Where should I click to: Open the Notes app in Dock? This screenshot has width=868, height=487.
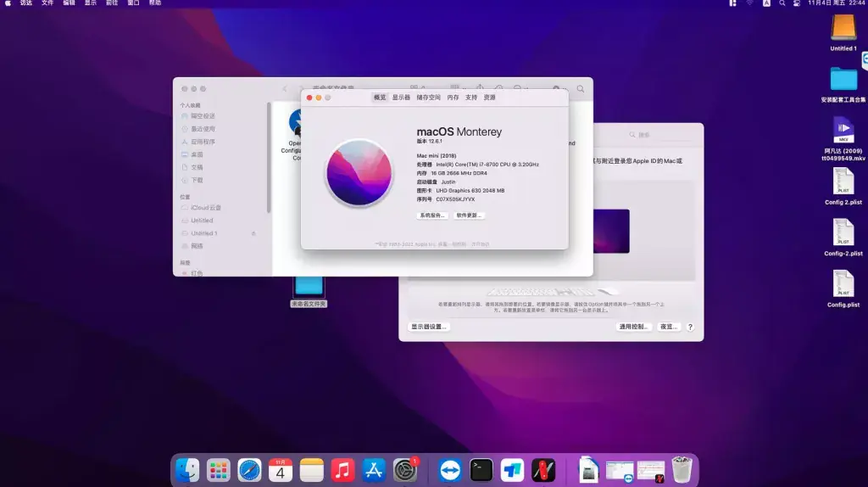(x=312, y=470)
